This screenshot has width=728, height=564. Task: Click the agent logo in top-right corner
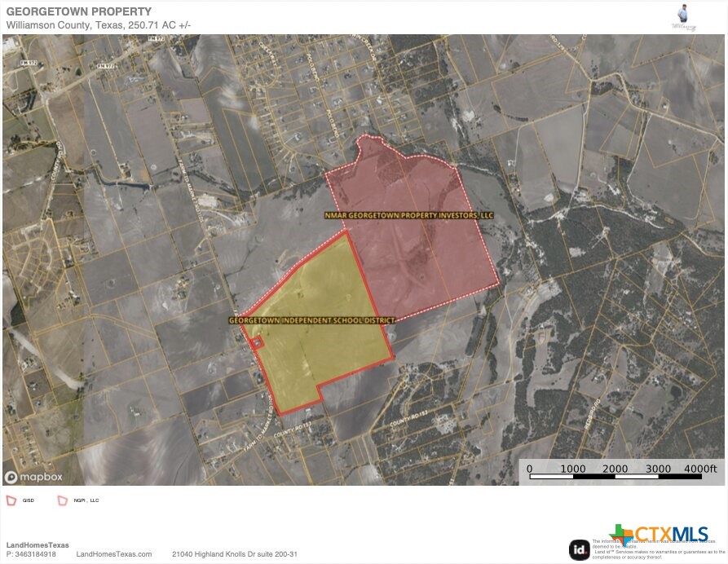[x=684, y=16]
